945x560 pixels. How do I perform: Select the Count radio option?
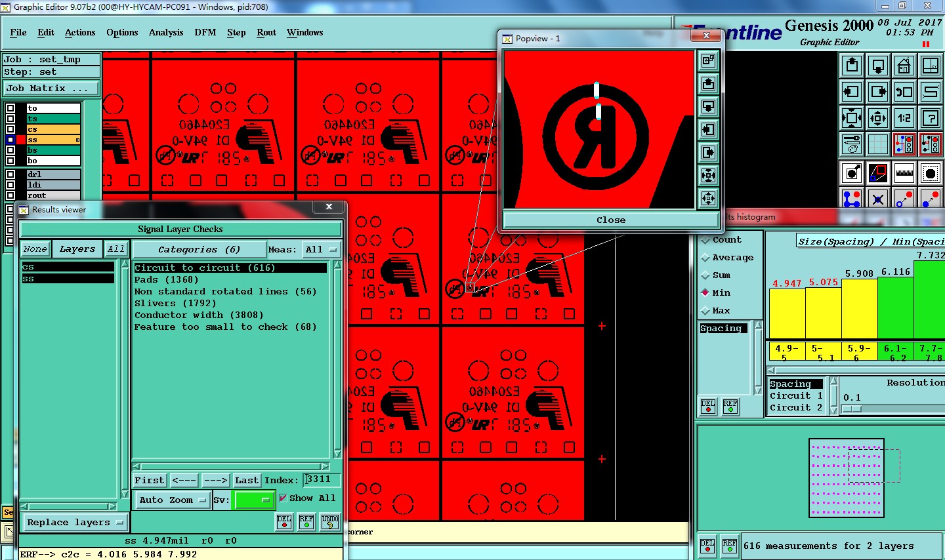pyautogui.click(x=705, y=240)
